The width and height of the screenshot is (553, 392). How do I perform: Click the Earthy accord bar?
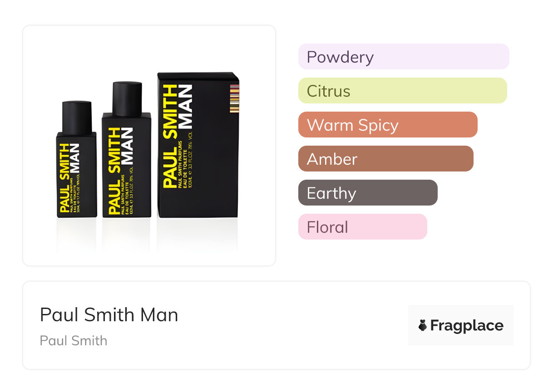coord(367,193)
